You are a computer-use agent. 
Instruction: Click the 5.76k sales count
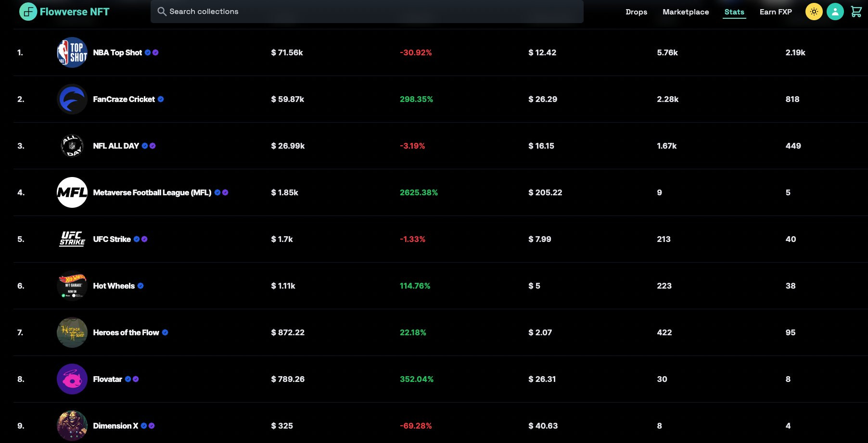pyautogui.click(x=667, y=52)
